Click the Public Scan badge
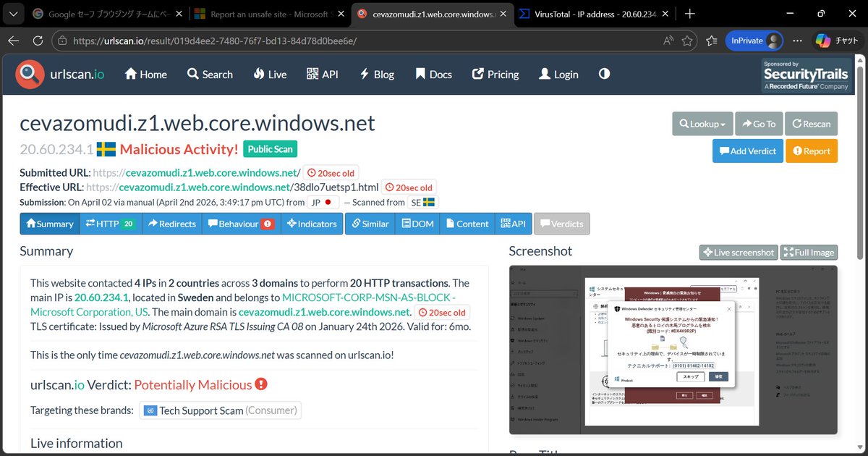The height and width of the screenshot is (456, 868). coord(270,149)
